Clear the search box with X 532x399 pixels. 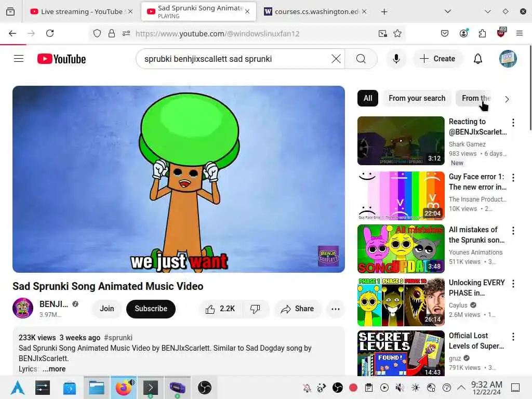[336, 59]
